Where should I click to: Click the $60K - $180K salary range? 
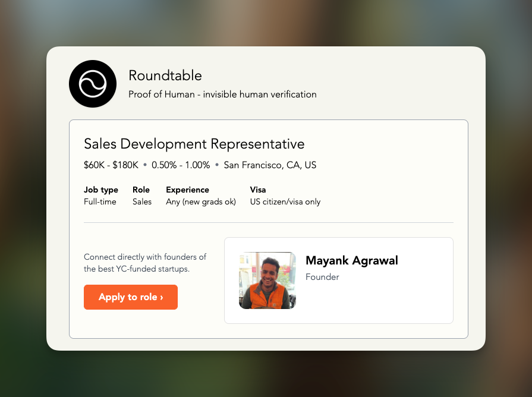[x=111, y=165]
